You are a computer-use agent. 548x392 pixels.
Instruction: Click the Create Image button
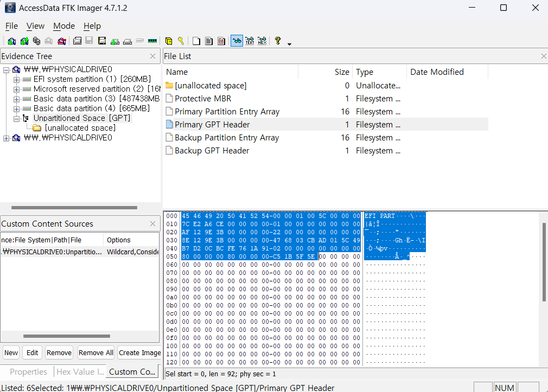point(139,353)
